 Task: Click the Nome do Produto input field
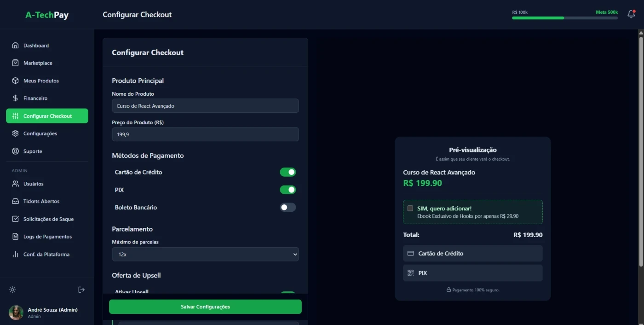[x=205, y=106]
